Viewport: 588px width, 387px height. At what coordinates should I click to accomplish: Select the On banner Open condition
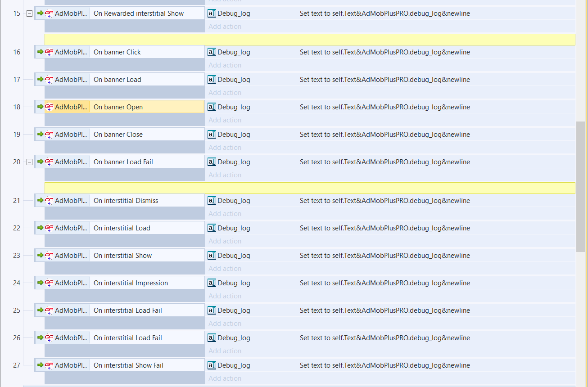tap(118, 107)
